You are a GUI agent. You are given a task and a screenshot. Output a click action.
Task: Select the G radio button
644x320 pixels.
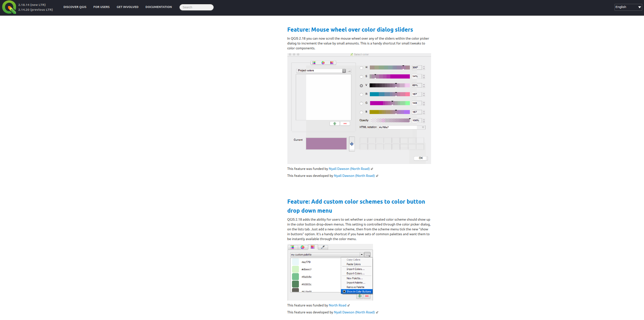coord(361,104)
